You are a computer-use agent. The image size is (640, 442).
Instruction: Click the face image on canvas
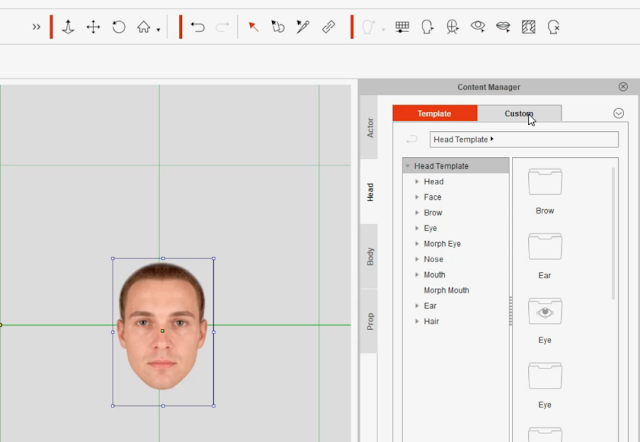pyautogui.click(x=162, y=326)
